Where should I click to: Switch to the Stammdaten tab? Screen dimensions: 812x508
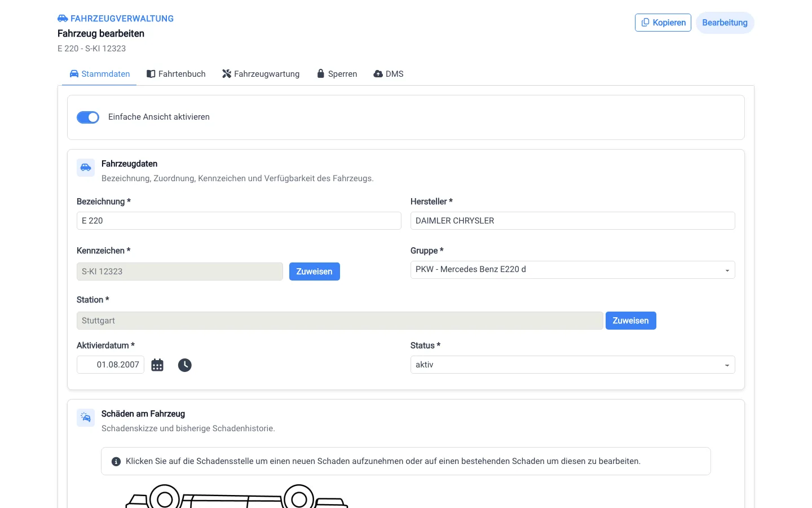[x=99, y=74]
